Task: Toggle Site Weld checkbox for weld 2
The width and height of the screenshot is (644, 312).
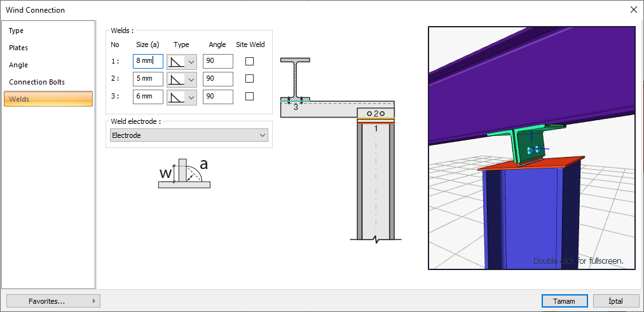Action: point(250,79)
